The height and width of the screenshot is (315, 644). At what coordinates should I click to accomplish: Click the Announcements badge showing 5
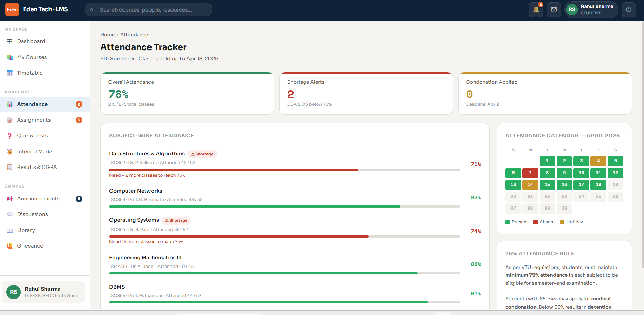pos(79,199)
